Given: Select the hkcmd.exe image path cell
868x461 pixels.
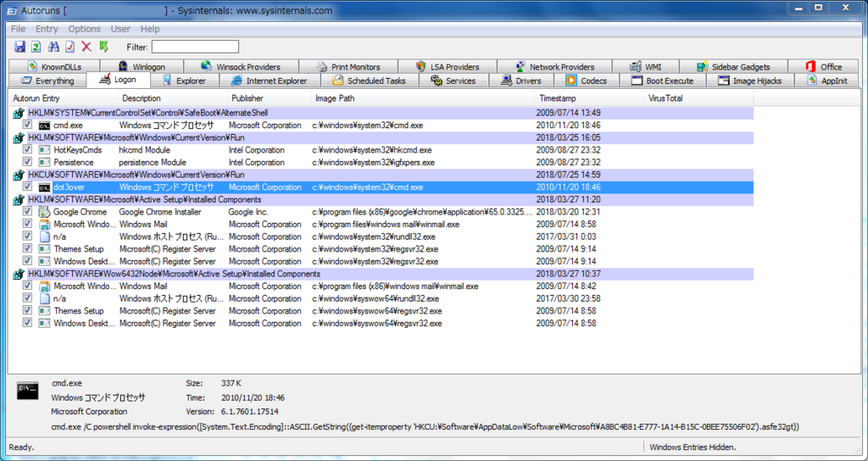Looking at the screenshot, I should pyautogui.click(x=372, y=150).
